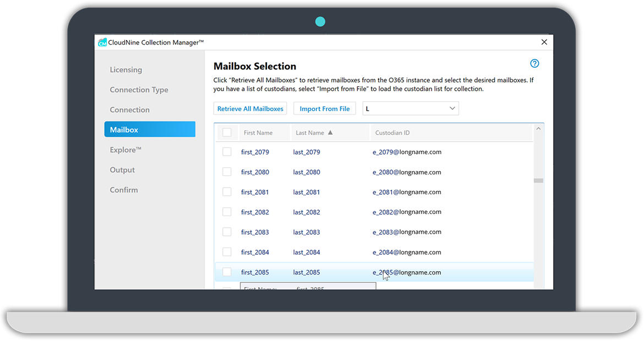
Task: Mark the first_2084 row checkbox
Action: pos(227,252)
